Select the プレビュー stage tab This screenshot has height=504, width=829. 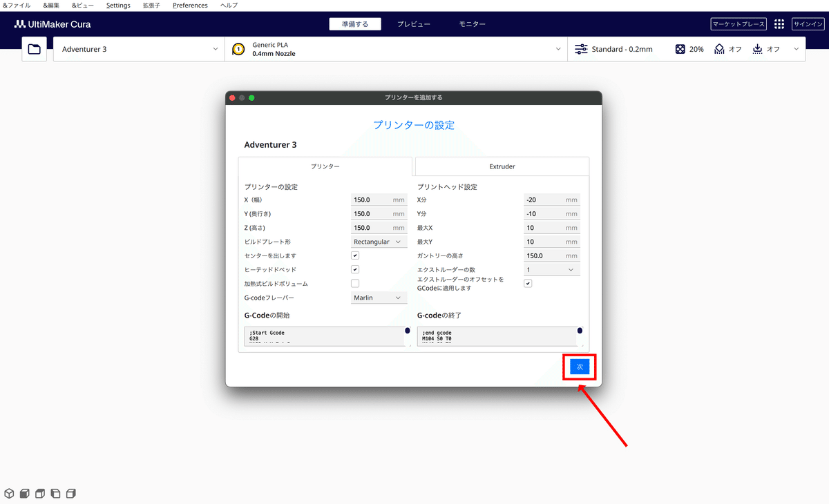click(414, 24)
